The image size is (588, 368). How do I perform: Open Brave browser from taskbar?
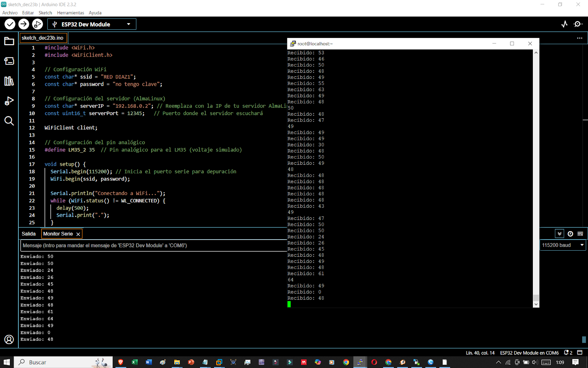coord(121,362)
